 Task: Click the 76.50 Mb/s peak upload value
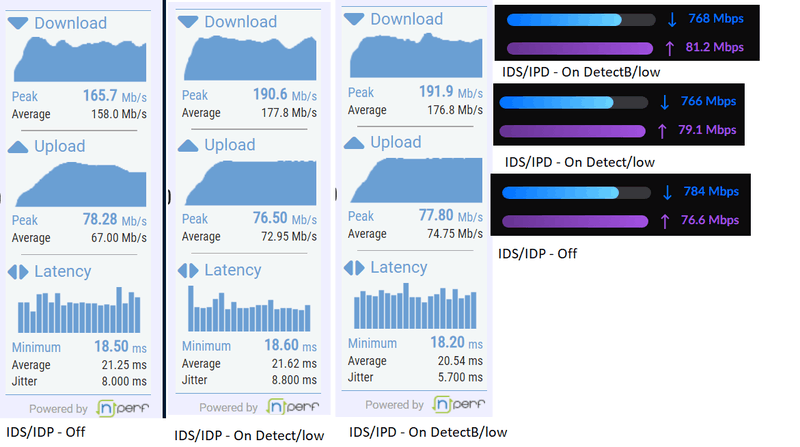[285, 219]
